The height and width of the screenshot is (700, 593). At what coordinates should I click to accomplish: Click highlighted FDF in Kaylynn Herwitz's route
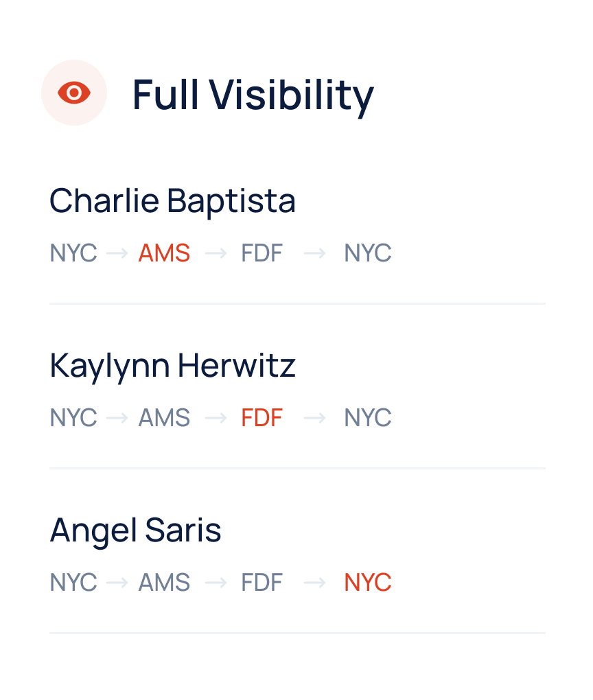[261, 418]
